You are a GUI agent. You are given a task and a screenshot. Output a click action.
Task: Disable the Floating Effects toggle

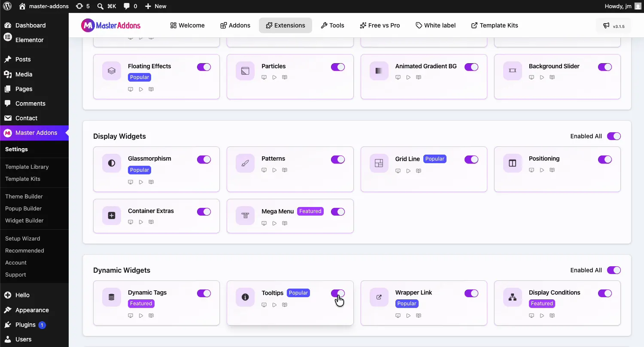[x=204, y=67]
